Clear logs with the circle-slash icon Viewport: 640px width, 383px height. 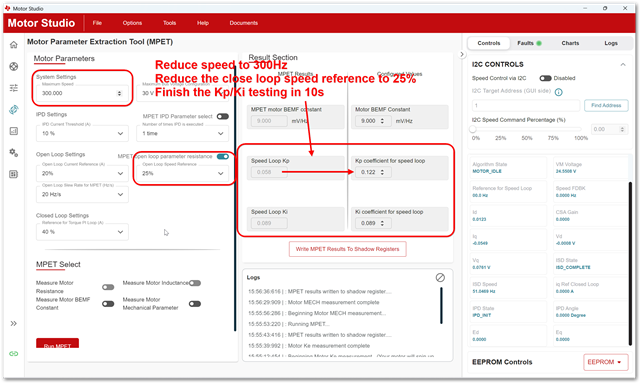point(440,278)
